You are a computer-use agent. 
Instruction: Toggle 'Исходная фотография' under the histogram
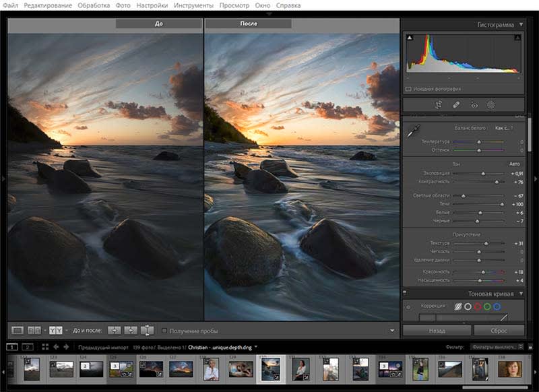(408, 89)
